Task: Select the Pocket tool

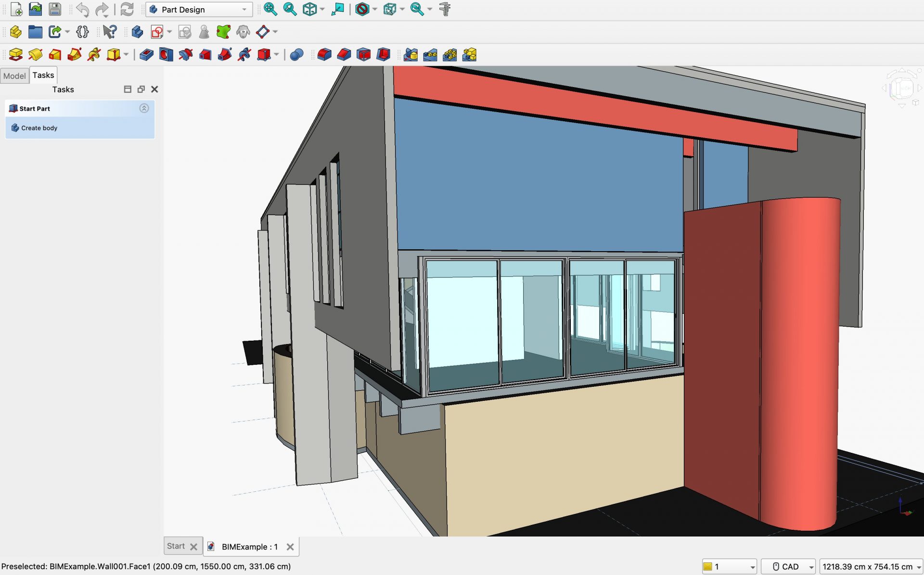Action: coord(147,54)
